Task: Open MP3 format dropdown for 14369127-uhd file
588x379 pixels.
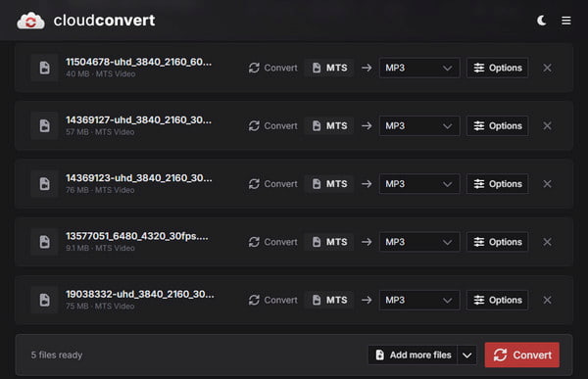Action: (419, 126)
